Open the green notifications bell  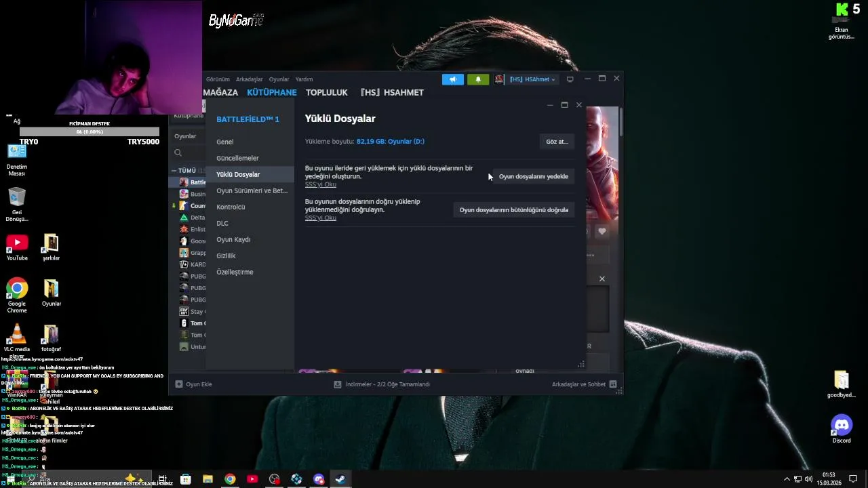[x=478, y=79]
